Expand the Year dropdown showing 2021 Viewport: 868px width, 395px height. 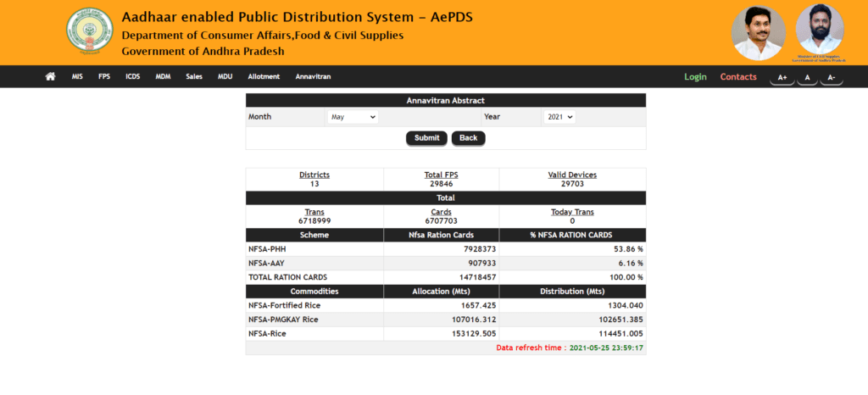(x=559, y=117)
